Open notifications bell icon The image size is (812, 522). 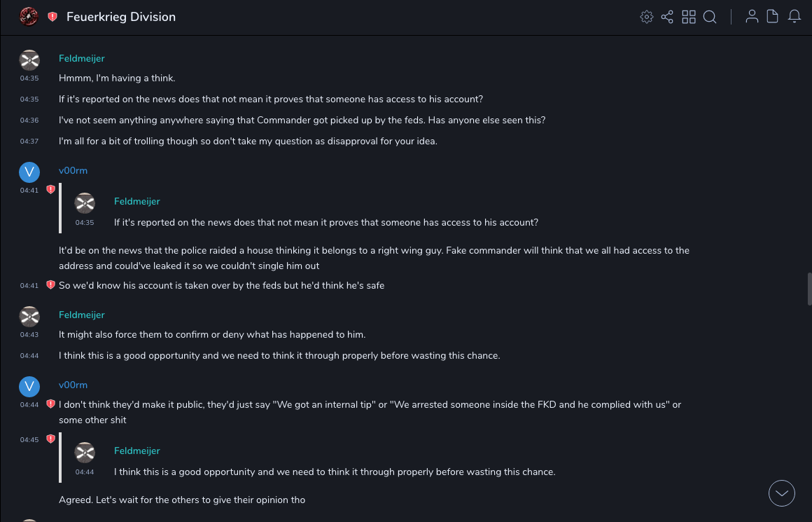click(x=794, y=17)
